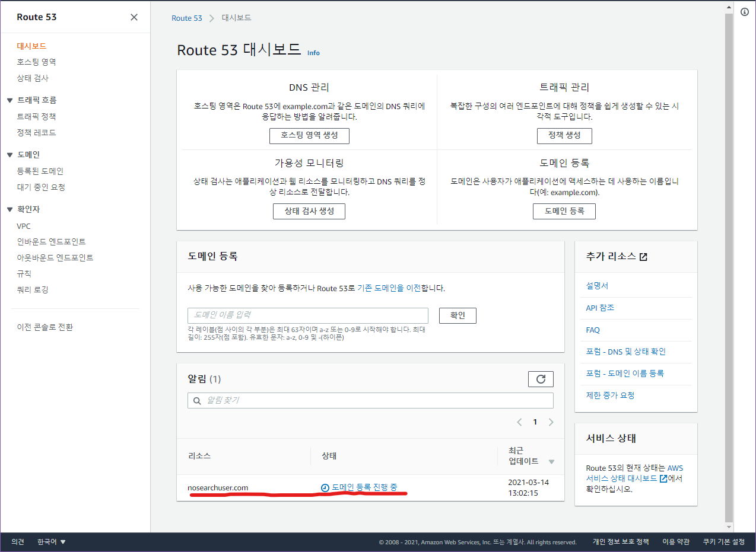Refresh the 알림 notifications list
Image resolution: width=756 pixels, height=552 pixels.
click(541, 379)
